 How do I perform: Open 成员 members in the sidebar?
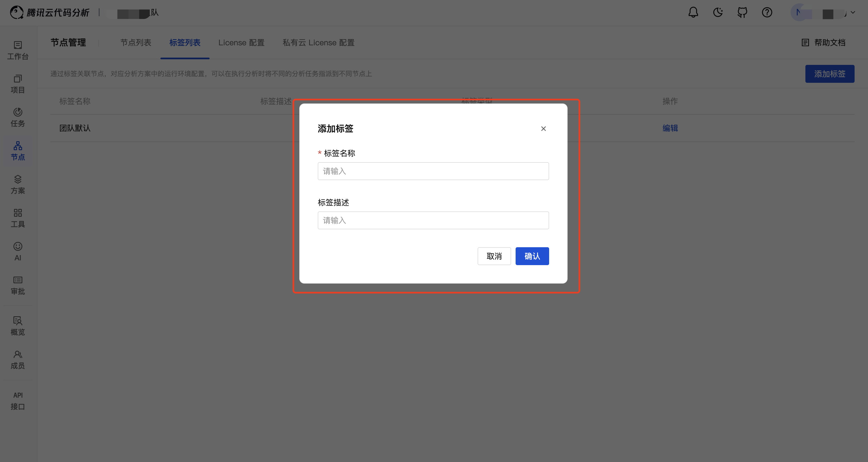click(18, 359)
